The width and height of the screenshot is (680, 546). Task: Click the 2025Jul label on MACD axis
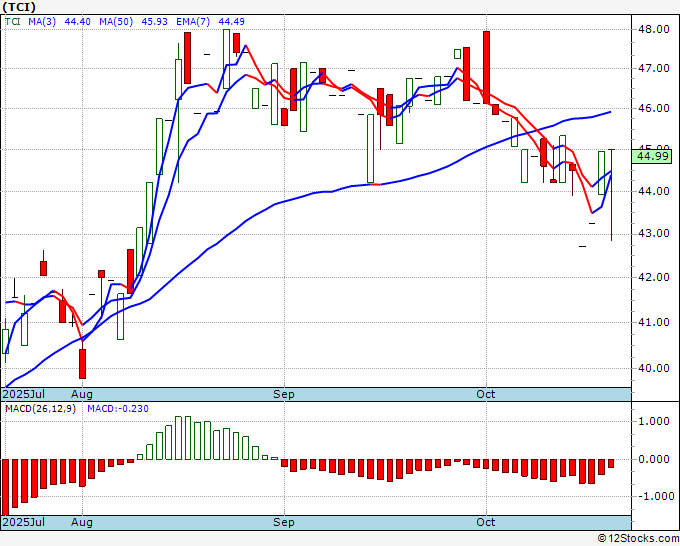coord(24,522)
